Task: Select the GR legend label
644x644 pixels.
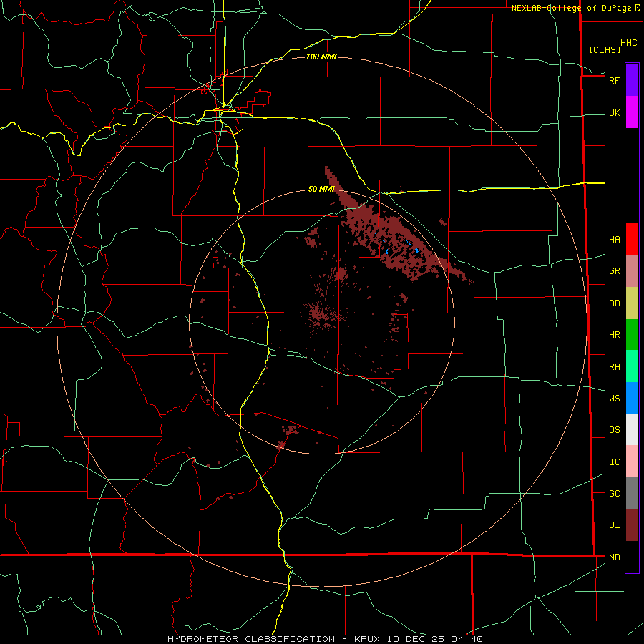Action: click(614, 271)
